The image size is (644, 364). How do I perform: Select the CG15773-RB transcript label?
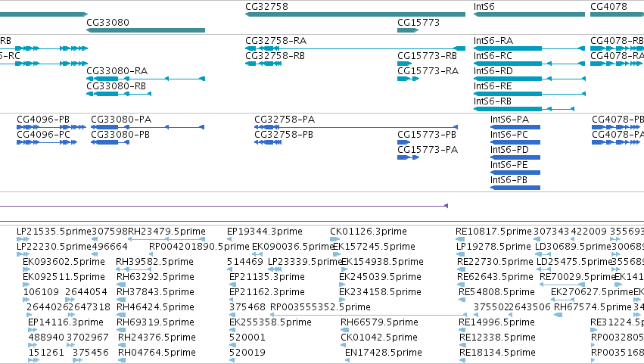[427, 56]
